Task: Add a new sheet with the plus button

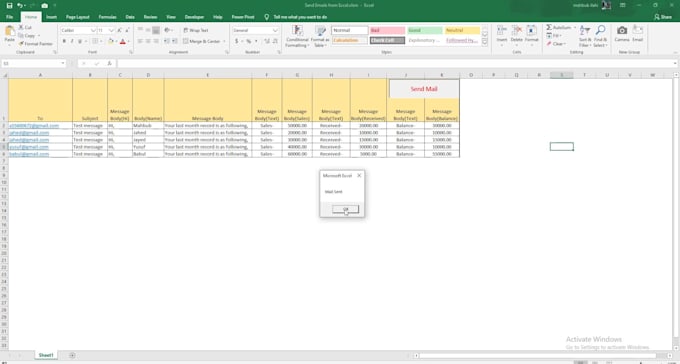Action: pyautogui.click(x=72, y=355)
